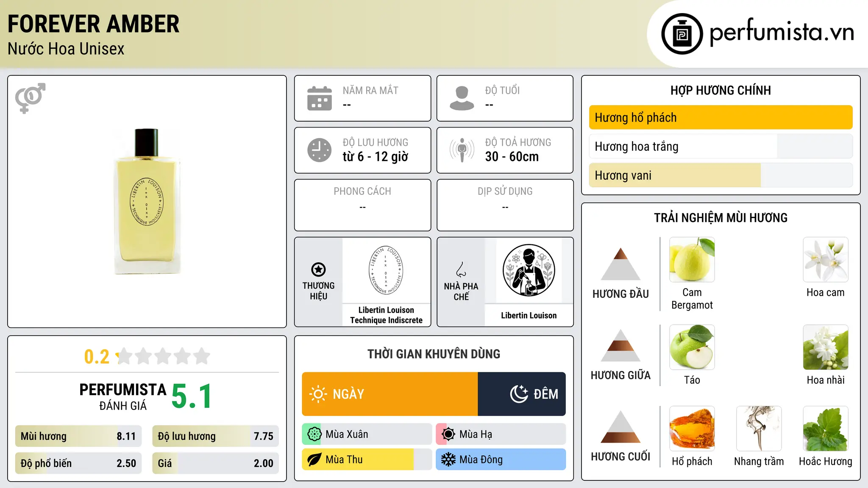This screenshot has width=868, height=488.
Task: Click the Hổ phách amber note image
Action: click(x=692, y=429)
